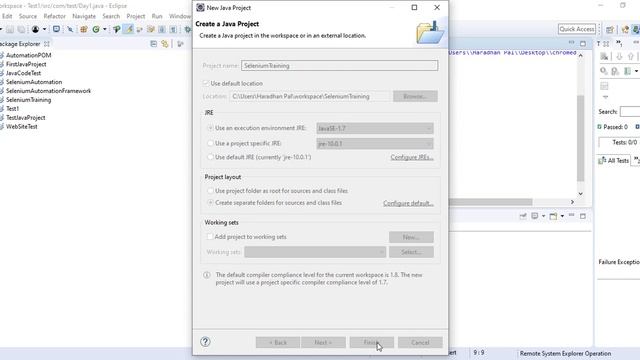Click the New button in Working sets

[411, 237]
